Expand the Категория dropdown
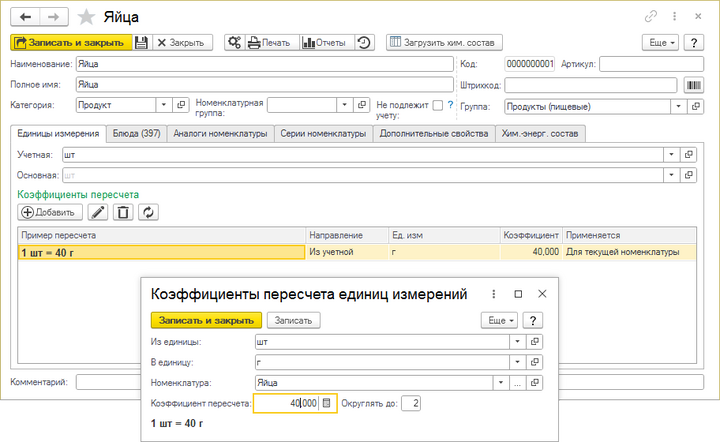Viewport: 720px width, 442px height. coord(164,105)
